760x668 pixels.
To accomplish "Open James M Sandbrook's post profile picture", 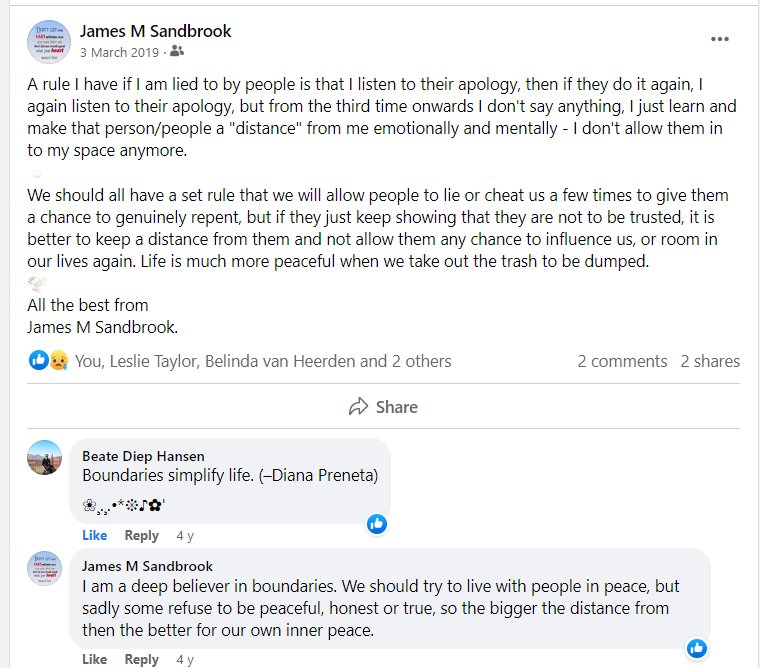I will (x=48, y=42).
